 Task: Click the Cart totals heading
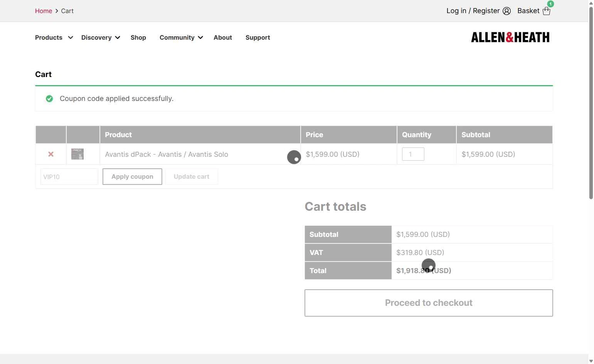(335, 206)
